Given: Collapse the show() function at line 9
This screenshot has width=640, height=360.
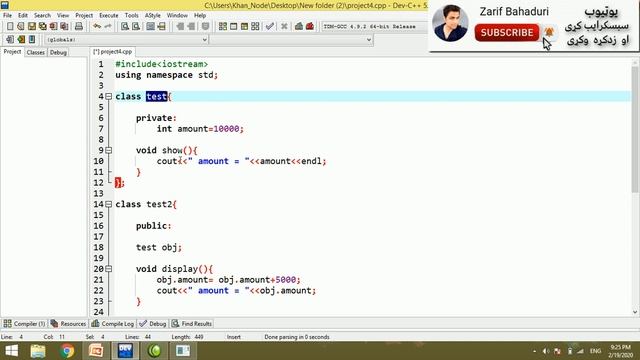Looking at the screenshot, I should [109, 151].
